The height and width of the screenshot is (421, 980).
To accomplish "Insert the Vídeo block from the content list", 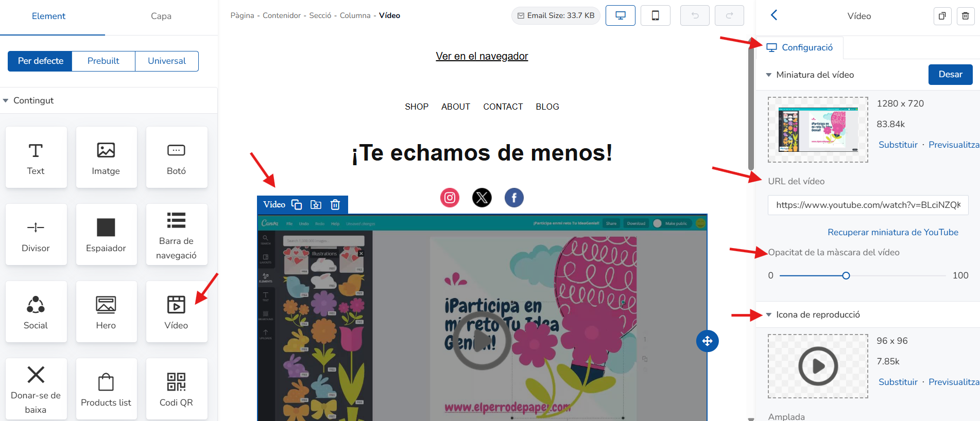I will pos(177,312).
